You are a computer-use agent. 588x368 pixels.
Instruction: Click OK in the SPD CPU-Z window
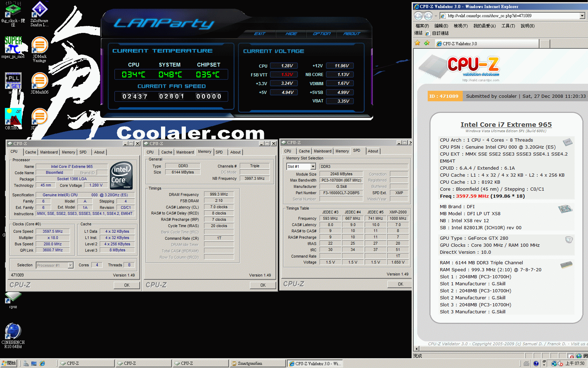400,284
